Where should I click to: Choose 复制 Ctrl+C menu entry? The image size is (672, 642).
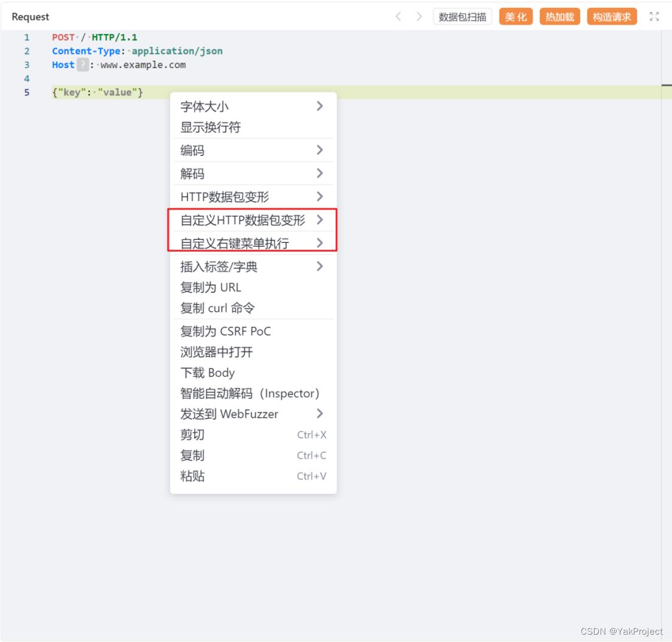pos(253,456)
